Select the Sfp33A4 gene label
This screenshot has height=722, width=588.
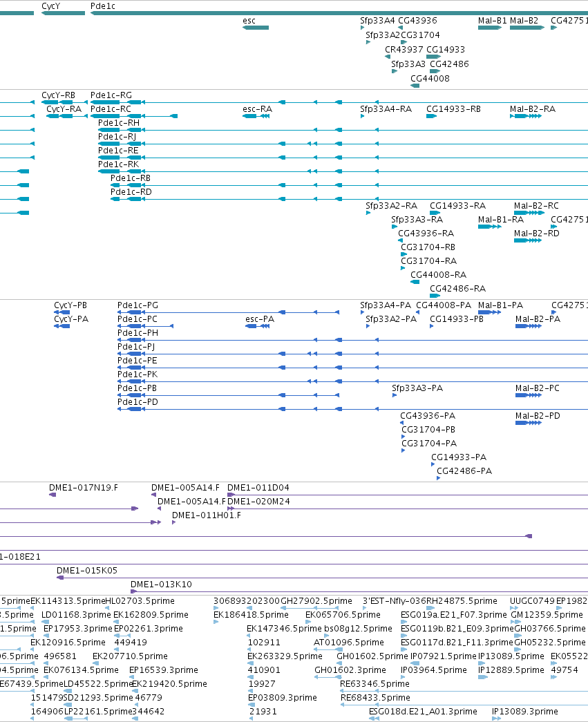(377, 20)
